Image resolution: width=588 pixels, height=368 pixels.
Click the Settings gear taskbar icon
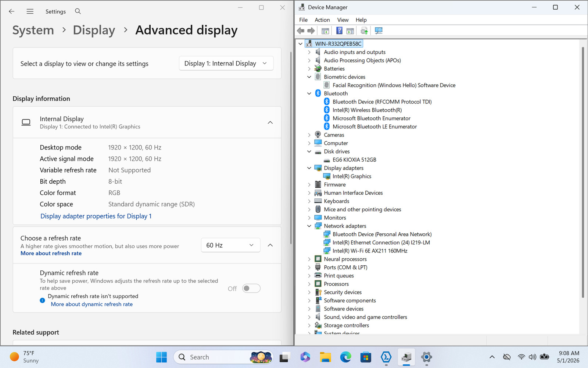(x=426, y=357)
